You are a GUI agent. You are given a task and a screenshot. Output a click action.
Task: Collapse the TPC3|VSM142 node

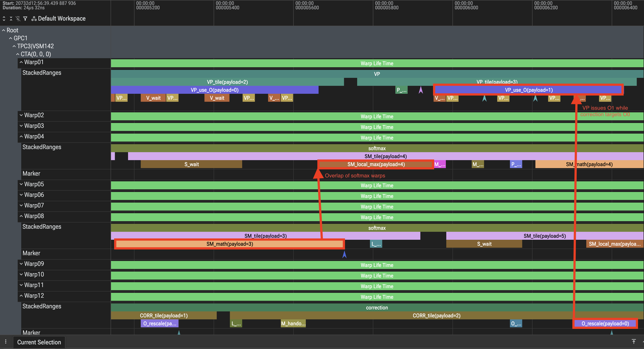click(14, 46)
